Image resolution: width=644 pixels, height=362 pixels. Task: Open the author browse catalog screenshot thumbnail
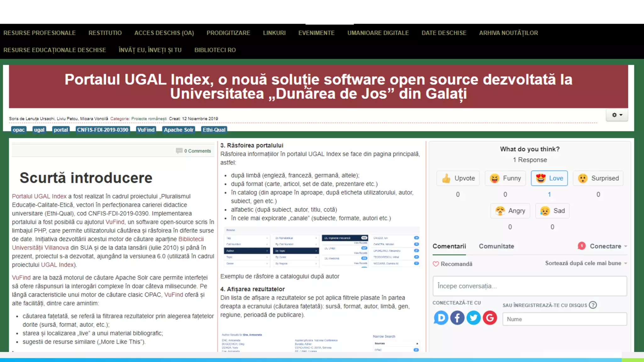point(322,247)
